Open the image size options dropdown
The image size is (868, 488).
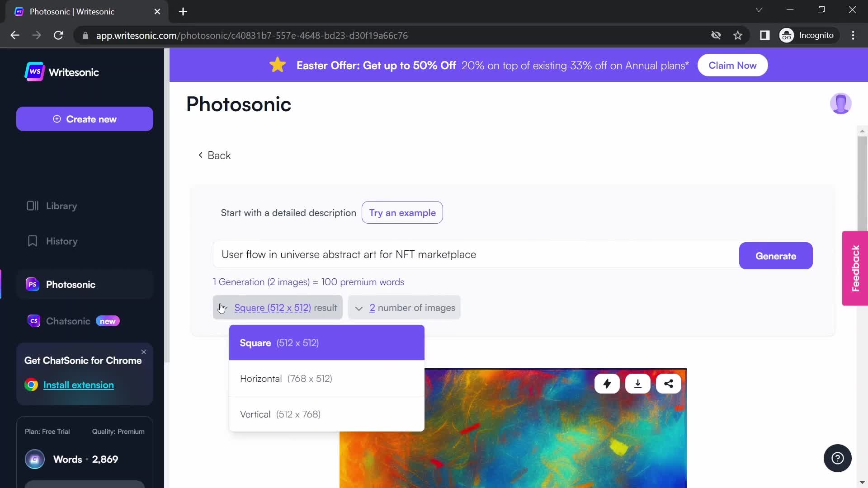pos(278,307)
